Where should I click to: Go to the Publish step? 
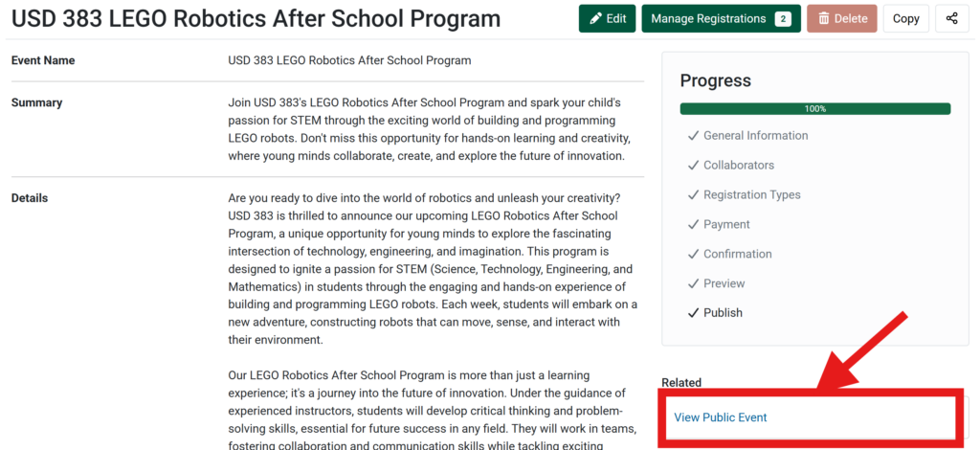tap(723, 313)
